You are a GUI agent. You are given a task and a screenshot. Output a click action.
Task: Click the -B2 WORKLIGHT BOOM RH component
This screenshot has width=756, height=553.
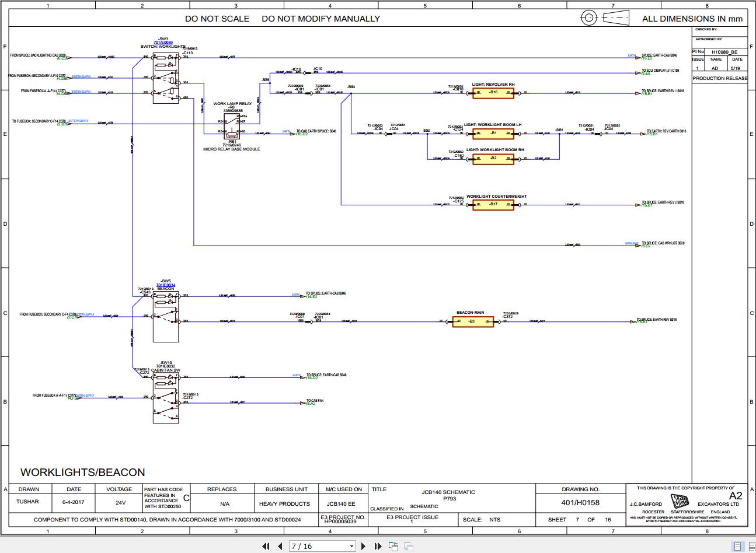click(493, 158)
